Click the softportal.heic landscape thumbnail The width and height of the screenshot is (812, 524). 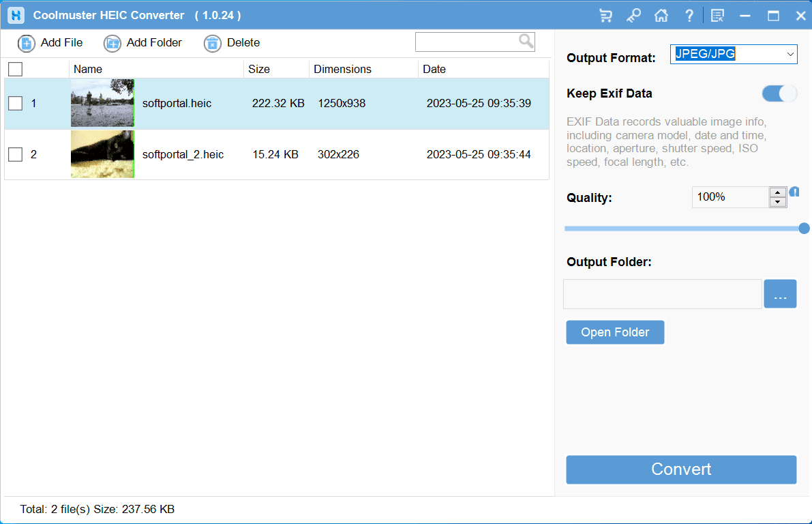(x=102, y=103)
